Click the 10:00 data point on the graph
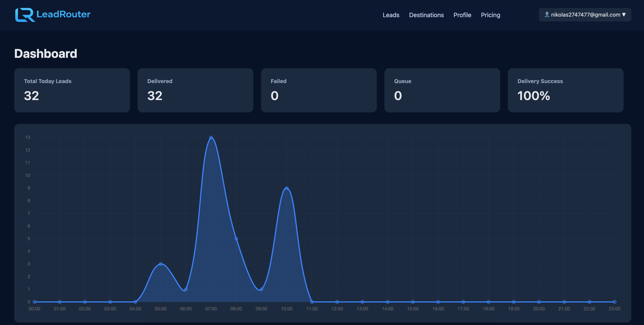Viewport: 644px width, 325px height. [x=287, y=188]
